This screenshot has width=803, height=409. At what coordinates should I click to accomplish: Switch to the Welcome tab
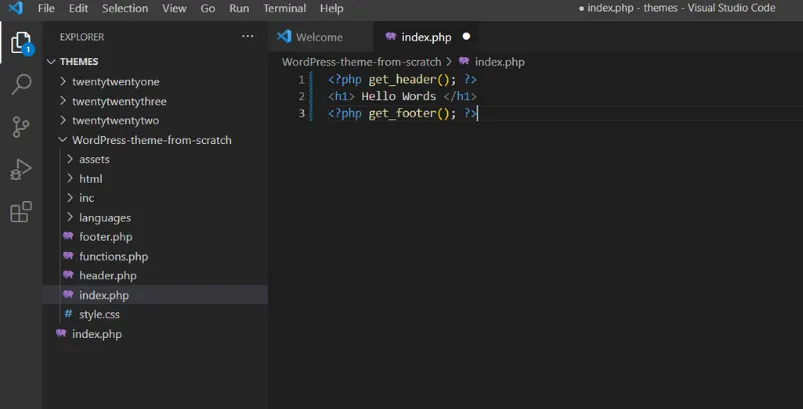tap(321, 37)
